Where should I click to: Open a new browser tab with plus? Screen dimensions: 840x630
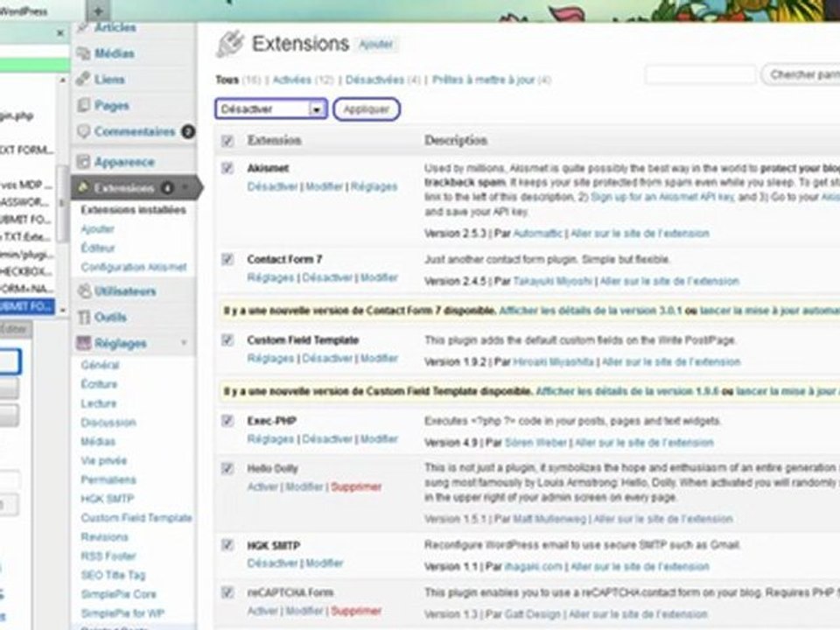point(98,10)
